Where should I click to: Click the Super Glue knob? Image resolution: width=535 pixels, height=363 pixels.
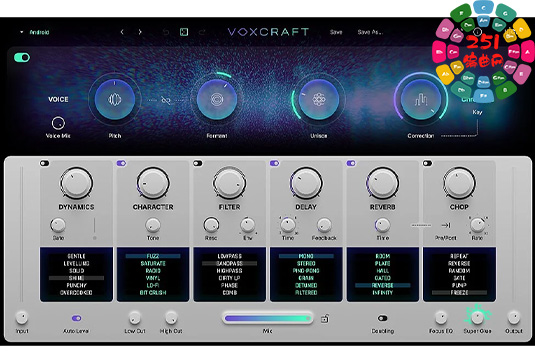pyautogui.click(x=477, y=318)
